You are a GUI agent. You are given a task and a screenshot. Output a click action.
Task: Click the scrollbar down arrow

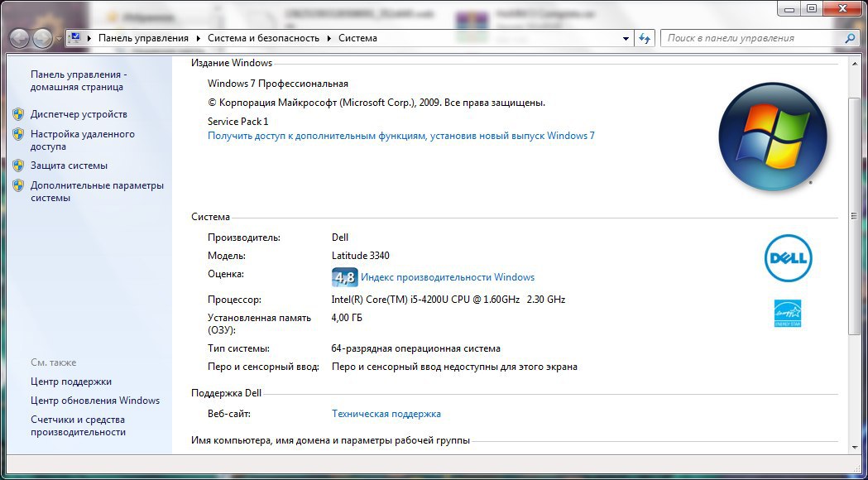[854, 448]
